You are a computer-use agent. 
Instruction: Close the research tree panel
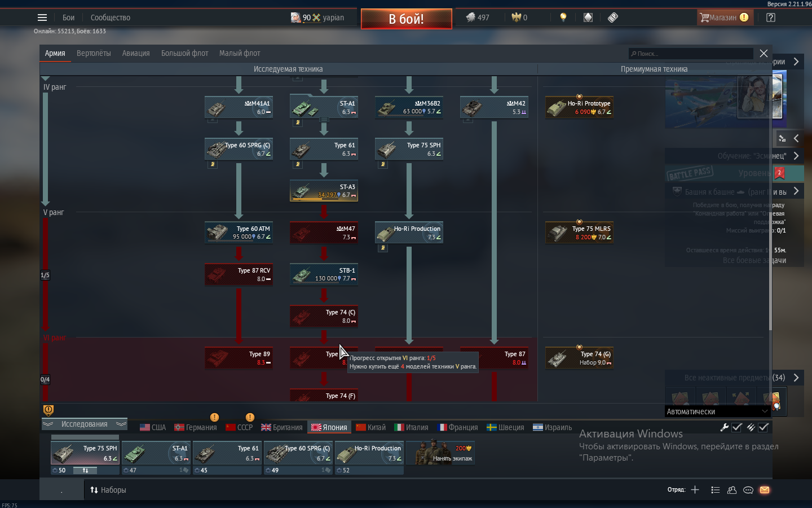coord(764,53)
